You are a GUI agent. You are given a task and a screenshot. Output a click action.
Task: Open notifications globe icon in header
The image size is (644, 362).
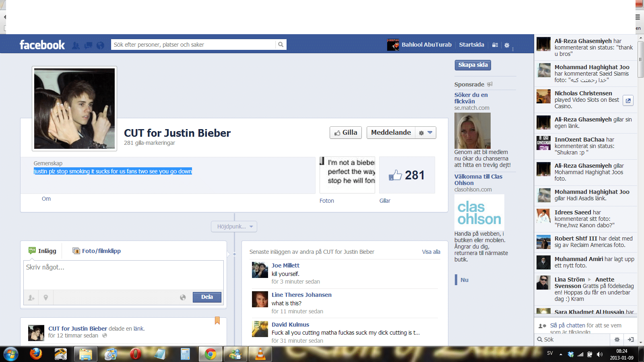pos(100,45)
